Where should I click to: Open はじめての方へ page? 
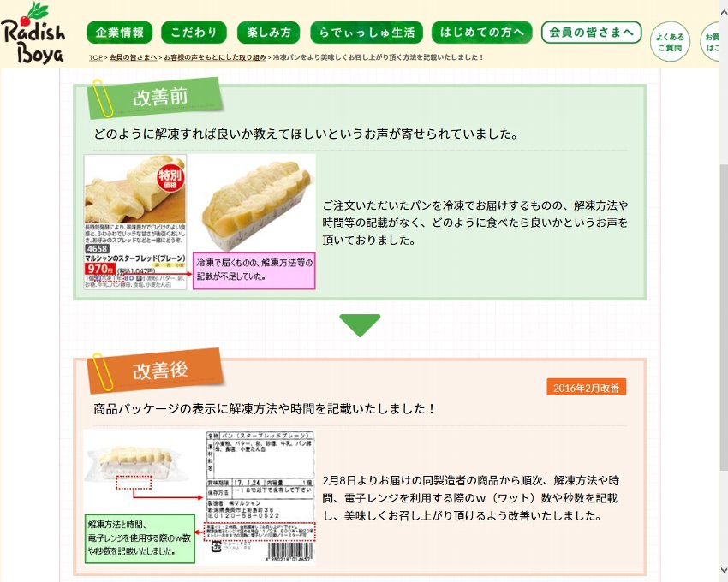tap(482, 33)
